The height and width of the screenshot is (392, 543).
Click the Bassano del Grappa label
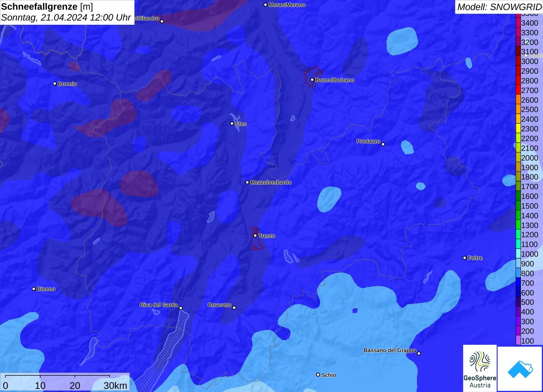390,350
